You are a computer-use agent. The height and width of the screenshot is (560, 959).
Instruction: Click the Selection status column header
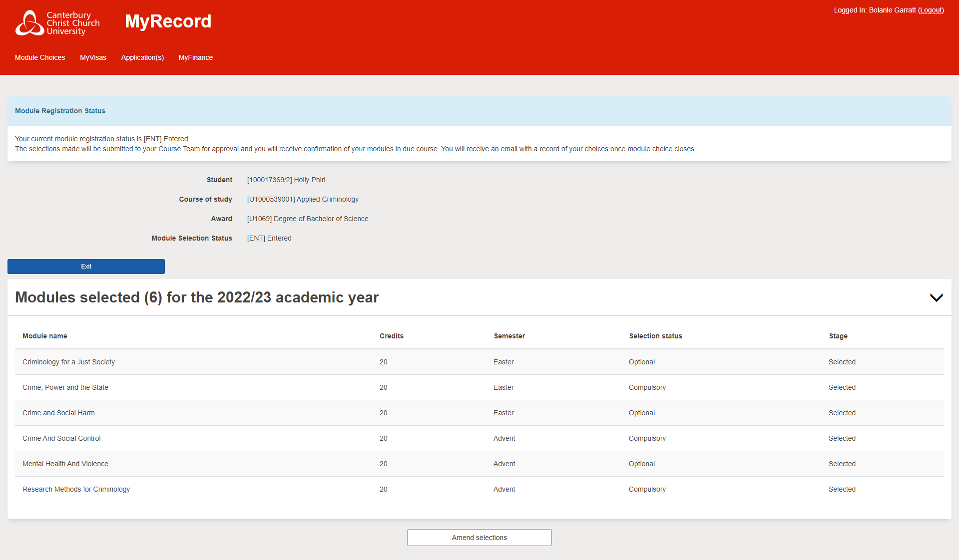[655, 336]
